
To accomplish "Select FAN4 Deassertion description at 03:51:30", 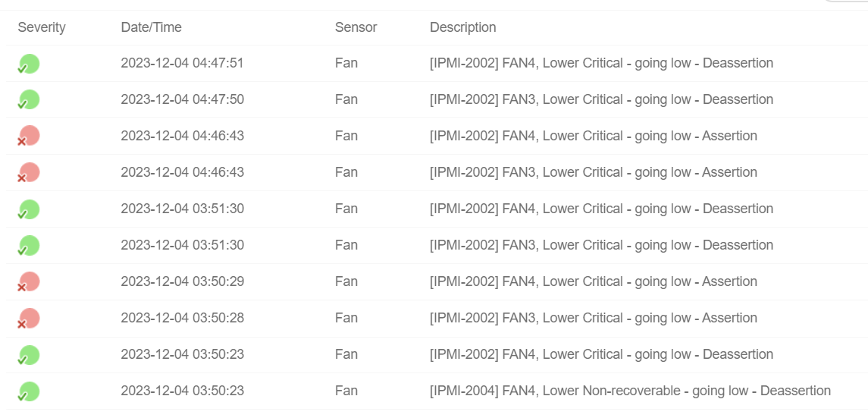I will tap(601, 209).
